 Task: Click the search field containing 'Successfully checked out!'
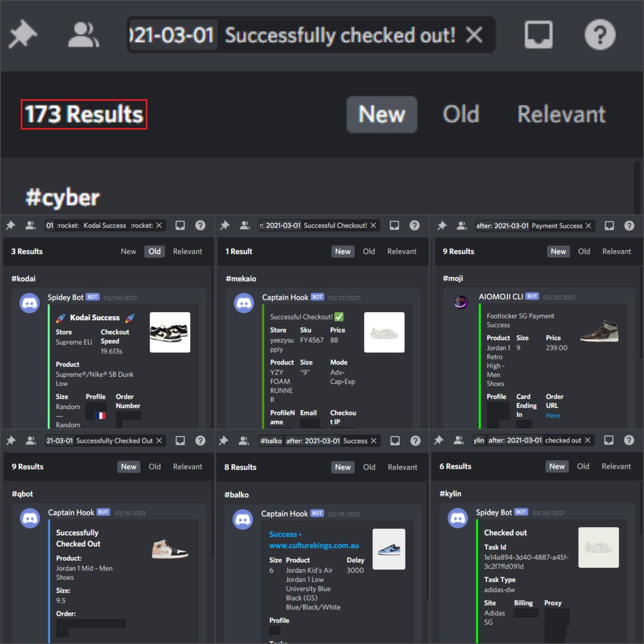coord(311,35)
